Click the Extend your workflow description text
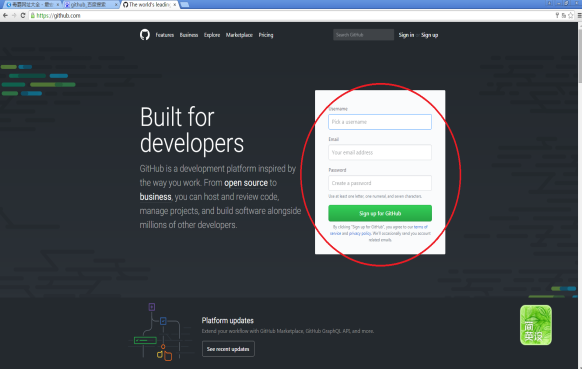583x370 pixels. point(288,331)
